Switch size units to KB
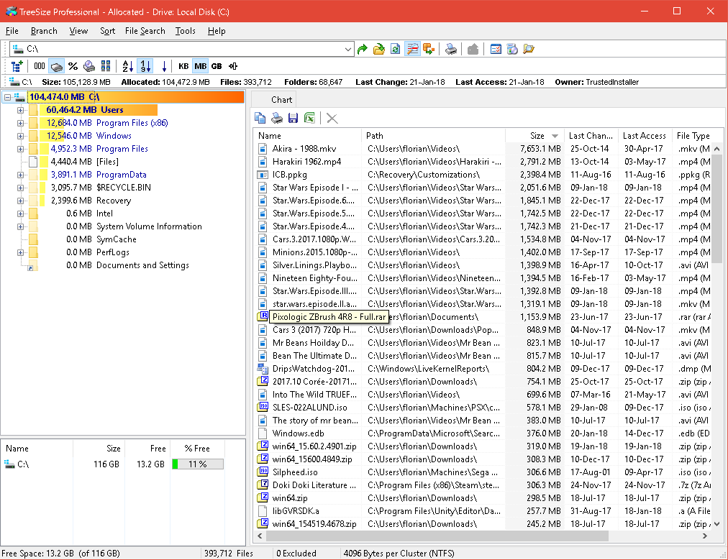 (183, 66)
